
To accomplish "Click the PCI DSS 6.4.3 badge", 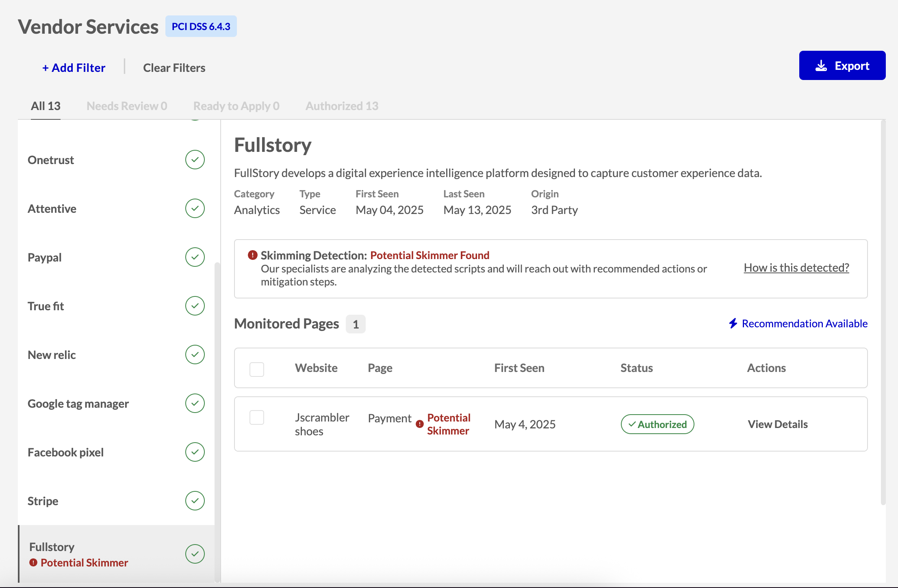I will (x=201, y=26).
